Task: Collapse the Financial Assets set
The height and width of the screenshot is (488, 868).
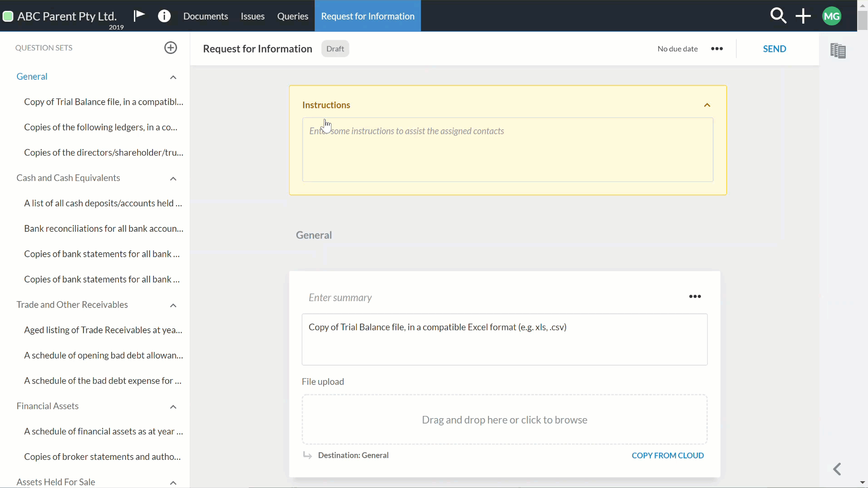Action: (173, 407)
